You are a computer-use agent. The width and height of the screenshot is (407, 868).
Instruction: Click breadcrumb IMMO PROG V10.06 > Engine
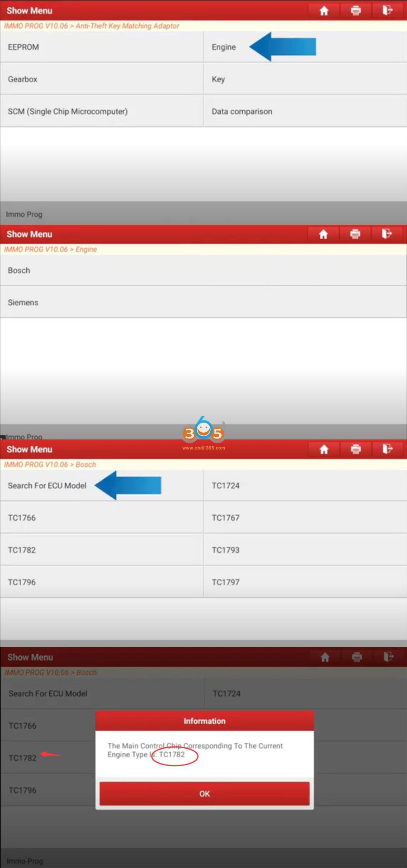click(51, 249)
